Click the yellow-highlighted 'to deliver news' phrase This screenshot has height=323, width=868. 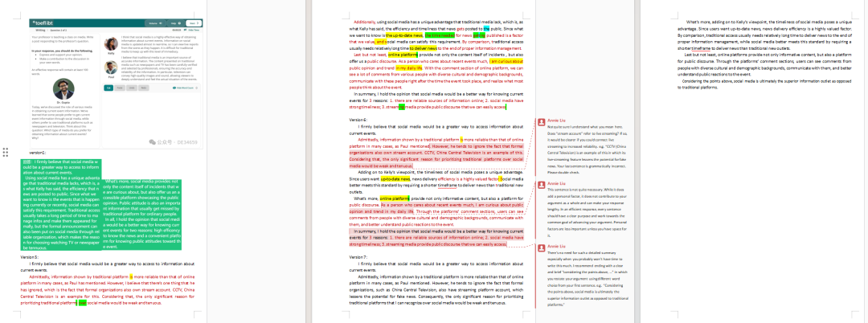424,48
